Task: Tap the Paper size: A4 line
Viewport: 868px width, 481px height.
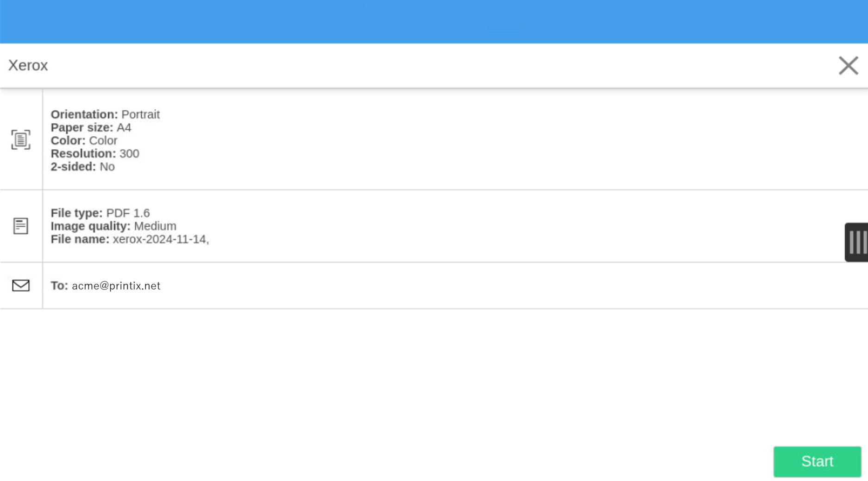Action: tap(91, 127)
